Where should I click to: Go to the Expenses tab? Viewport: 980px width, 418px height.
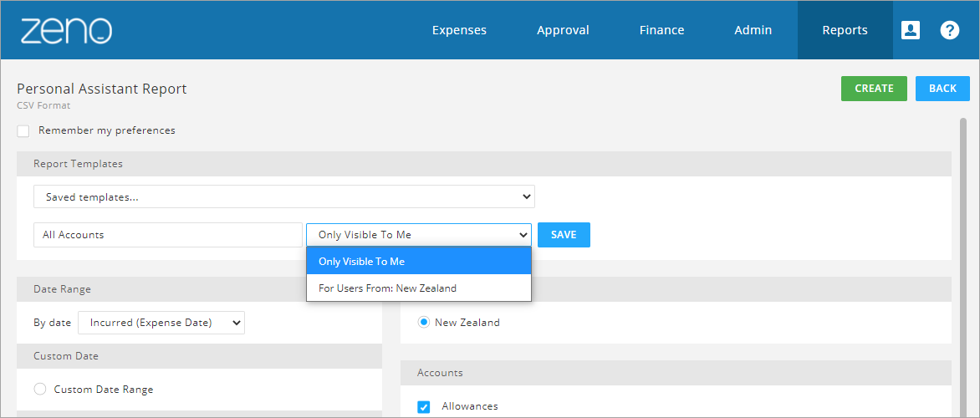click(459, 30)
